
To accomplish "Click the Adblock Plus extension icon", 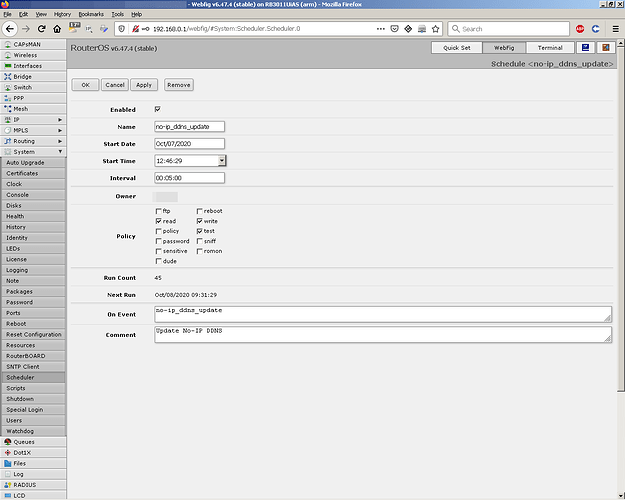I will (x=580, y=29).
